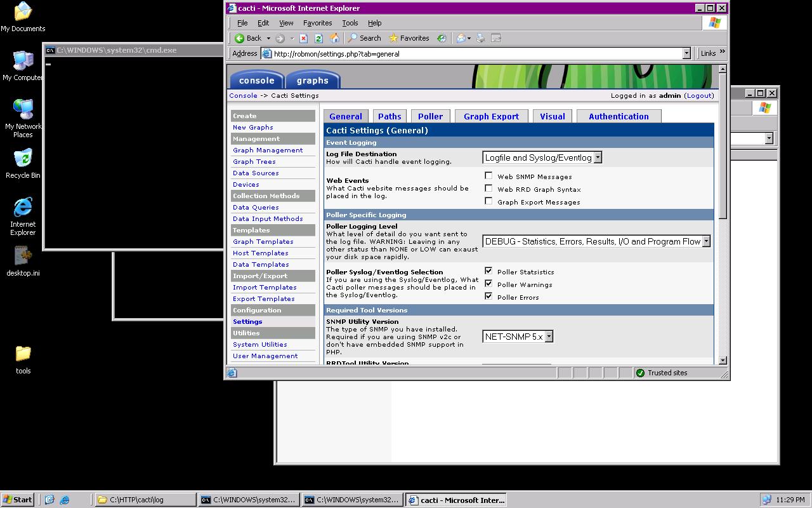This screenshot has height=508, width=812.
Task: Uncheck Poller Warnings checkbox
Action: click(488, 284)
